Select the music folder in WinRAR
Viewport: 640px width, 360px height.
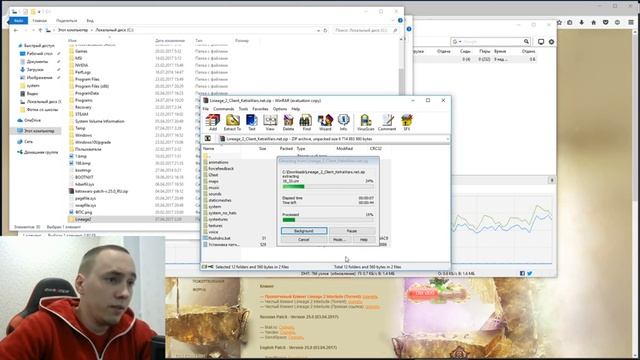click(213, 187)
